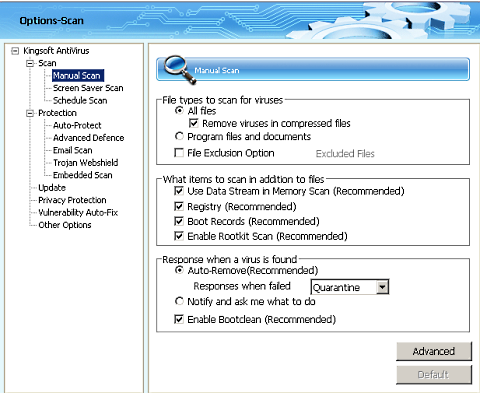480x393 pixels.
Task: Click the Options-Scan window title
Action: coord(52,21)
